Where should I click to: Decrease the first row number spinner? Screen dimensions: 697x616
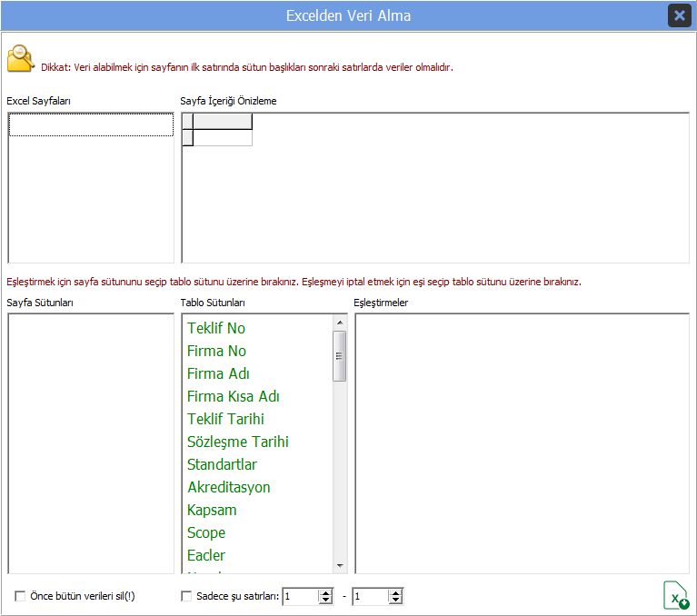[326, 600]
